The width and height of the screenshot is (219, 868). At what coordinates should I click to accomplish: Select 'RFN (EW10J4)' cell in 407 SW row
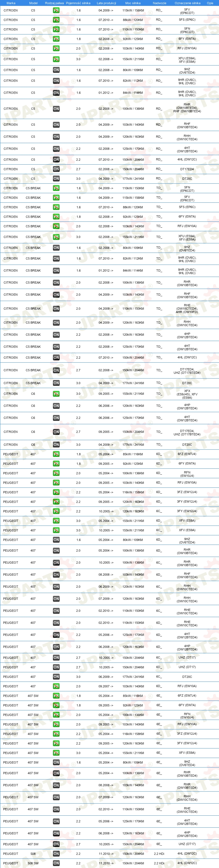pyautogui.click(x=187, y=716)
